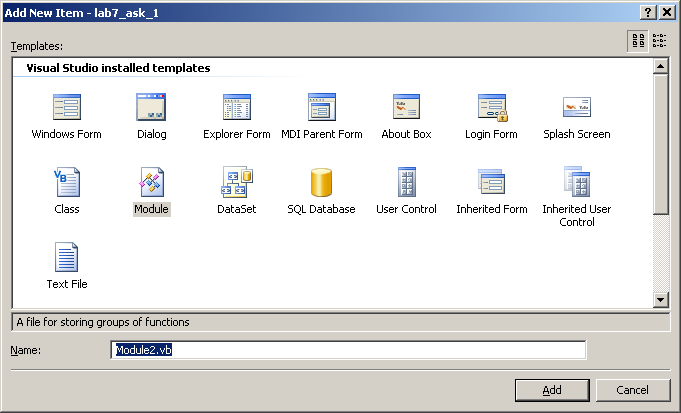
Task: Click the templates scrollbar up arrow
Action: [x=661, y=66]
